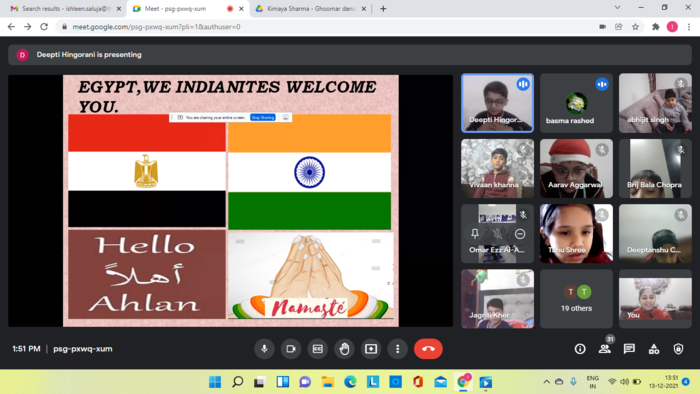Image resolution: width=700 pixels, height=394 pixels.
Task: Remove Omar Ezz from the call icon
Action: point(520,234)
